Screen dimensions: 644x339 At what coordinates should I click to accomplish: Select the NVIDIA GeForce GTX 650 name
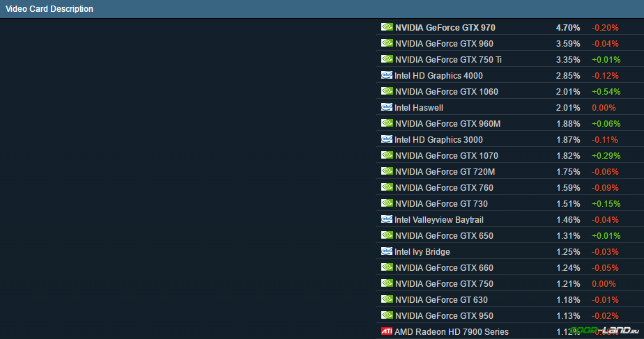pyautogui.click(x=444, y=236)
